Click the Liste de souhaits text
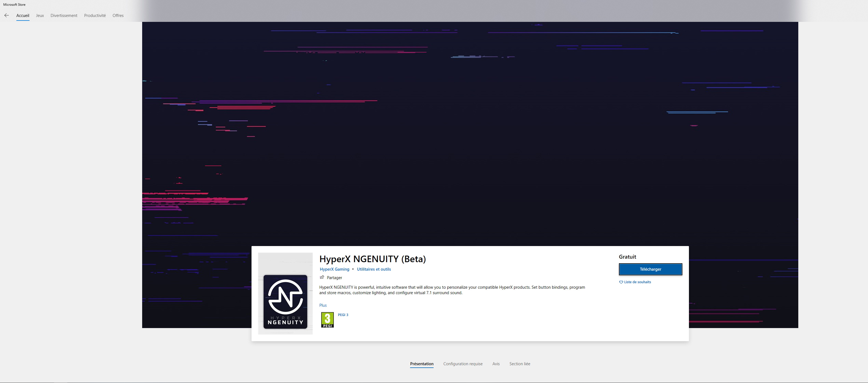The width and height of the screenshot is (868, 383). [637, 282]
